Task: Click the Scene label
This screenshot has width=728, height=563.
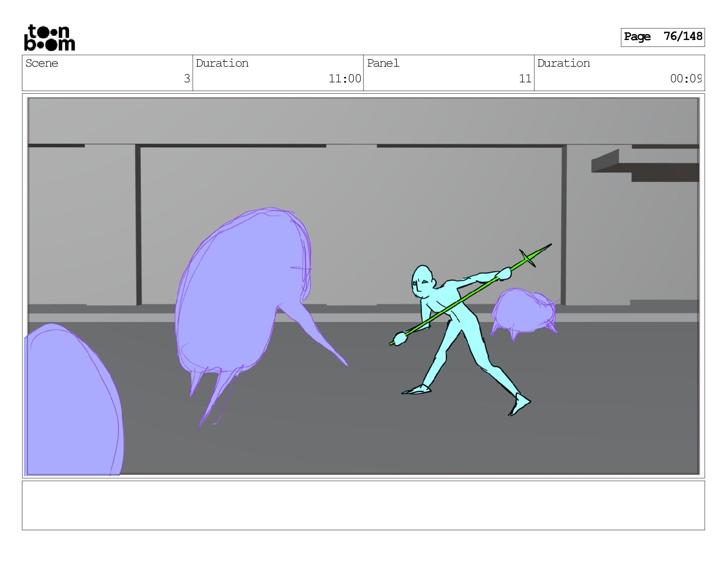Action: [x=42, y=63]
